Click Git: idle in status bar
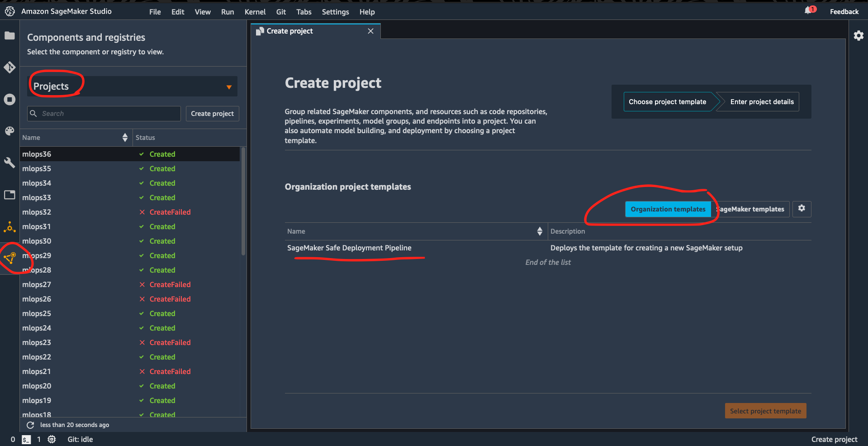The image size is (868, 446). 80,439
